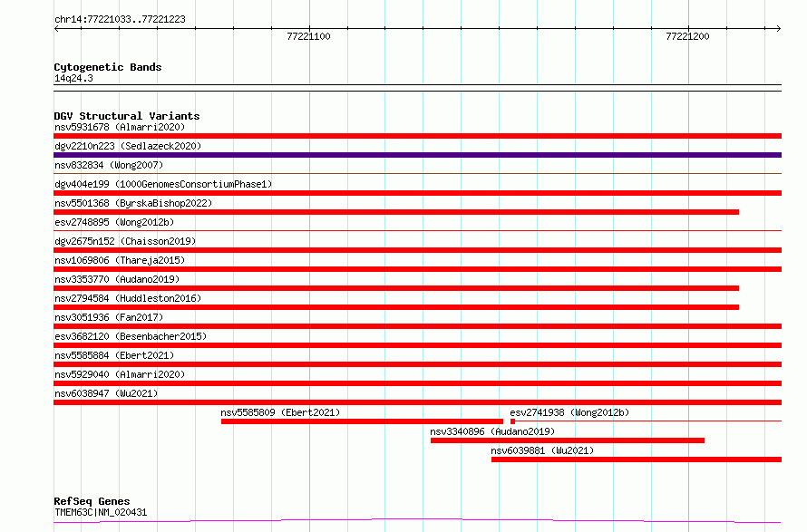Open the nsv3340896 (Audano2019) label

coord(492,431)
